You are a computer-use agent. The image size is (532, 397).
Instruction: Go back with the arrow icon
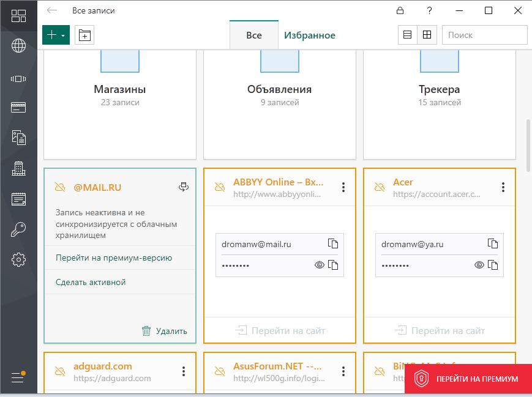click(52, 10)
